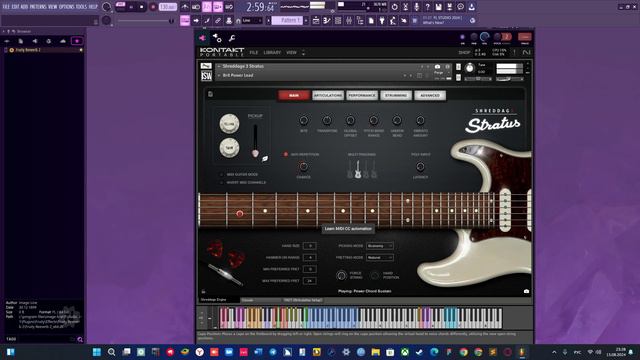Screen dimensions: 640x360
Task: Select the highlighted multitracking guitar icon
Action: pos(358,169)
